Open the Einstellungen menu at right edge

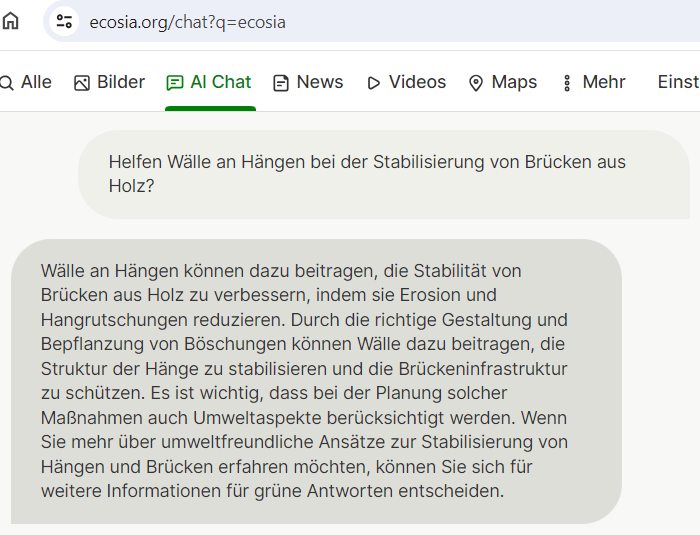coord(678,83)
